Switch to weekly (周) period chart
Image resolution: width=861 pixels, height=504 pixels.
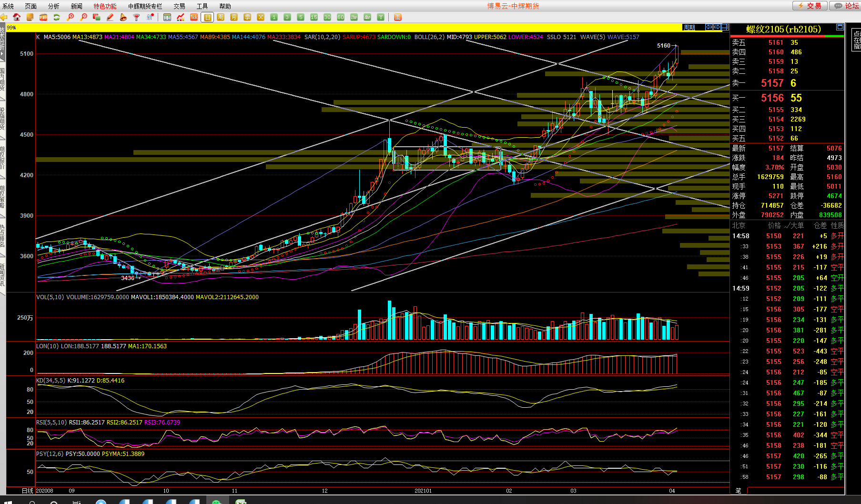click(x=221, y=17)
